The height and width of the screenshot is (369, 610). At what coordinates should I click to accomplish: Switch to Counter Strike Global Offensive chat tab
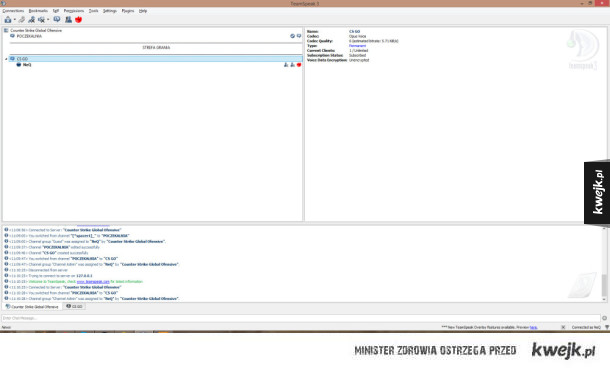[x=32, y=307]
